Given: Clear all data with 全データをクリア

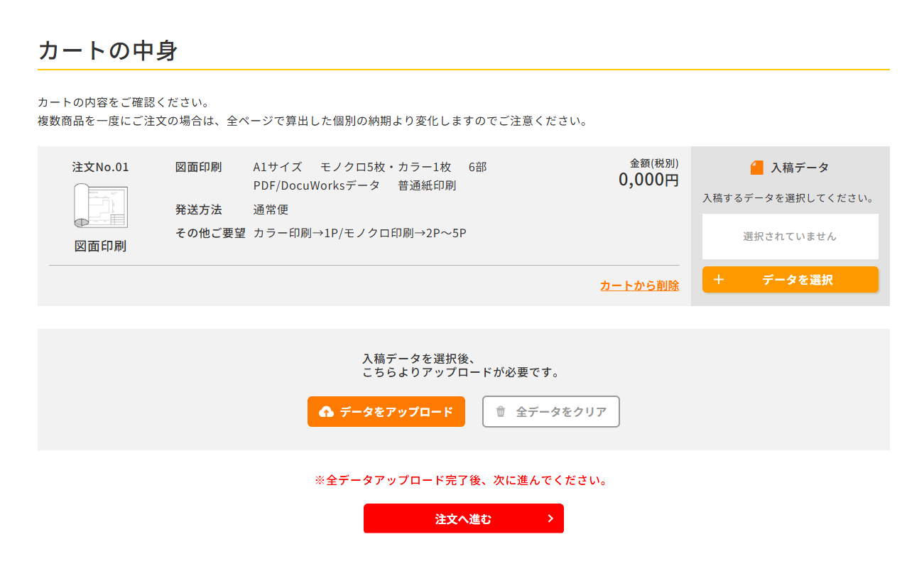Looking at the screenshot, I should tap(551, 412).
